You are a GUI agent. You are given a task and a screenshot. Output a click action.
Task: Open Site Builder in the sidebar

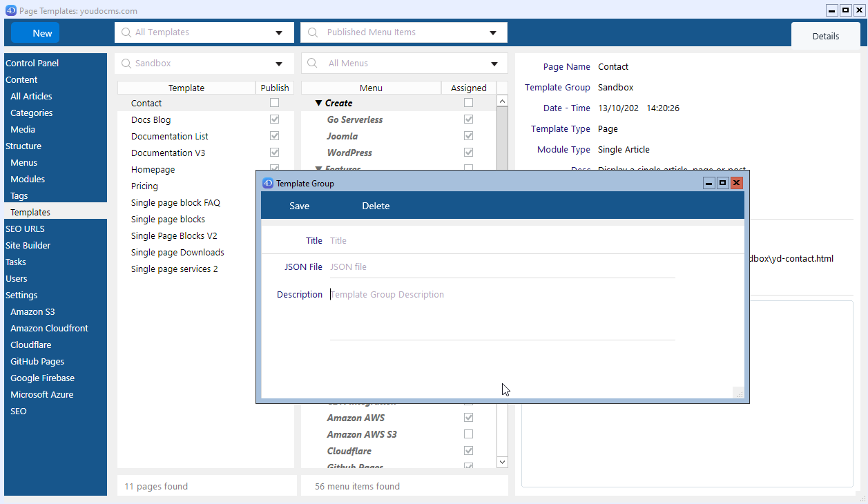tap(28, 245)
